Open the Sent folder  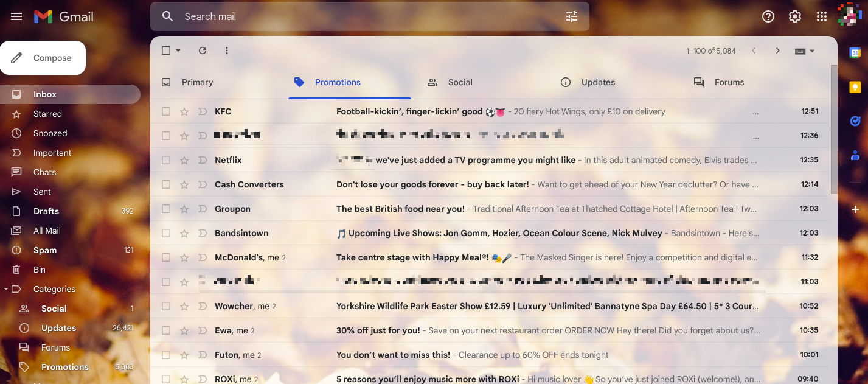point(70,192)
